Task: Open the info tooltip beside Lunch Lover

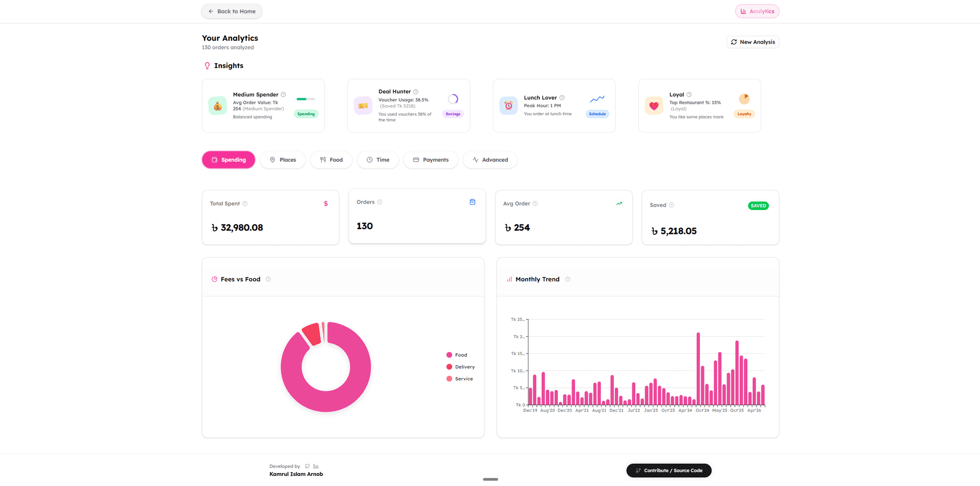Action: 562,98
